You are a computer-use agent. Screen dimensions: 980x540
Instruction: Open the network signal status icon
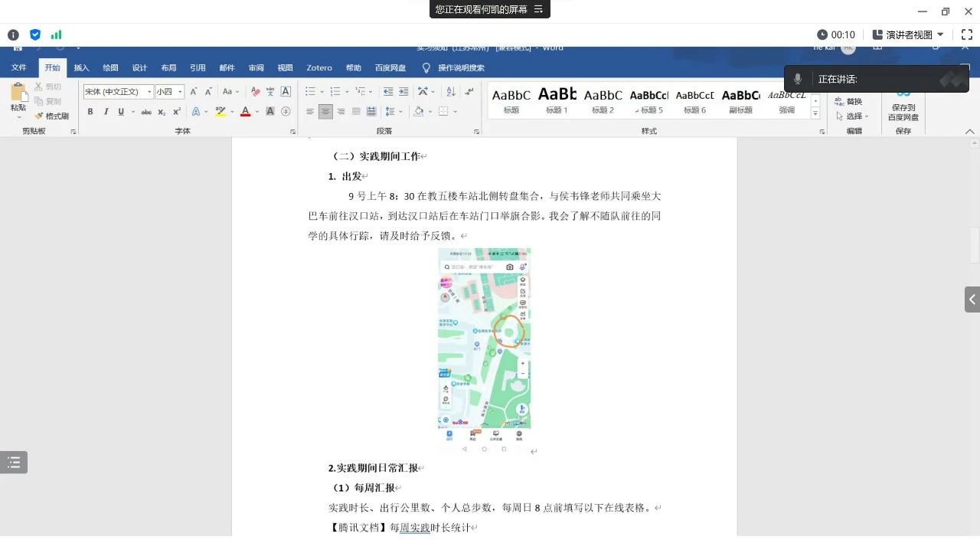coord(56,34)
